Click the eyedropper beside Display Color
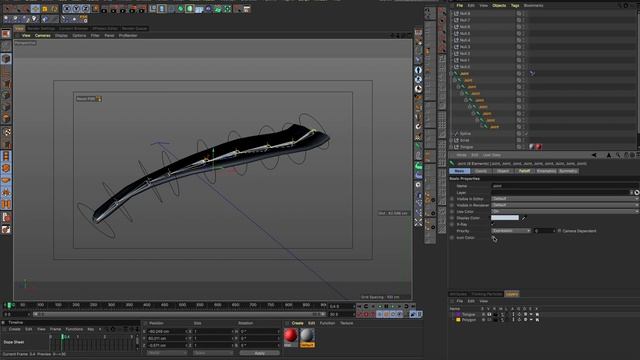Viewport: 640px width, 360px height. point(524,218)
